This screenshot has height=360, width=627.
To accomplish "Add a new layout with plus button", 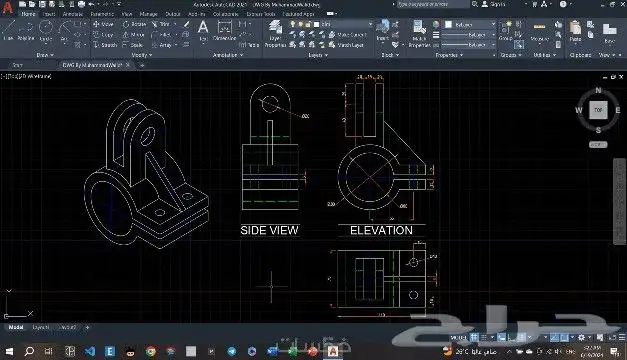I will (87, 327).
